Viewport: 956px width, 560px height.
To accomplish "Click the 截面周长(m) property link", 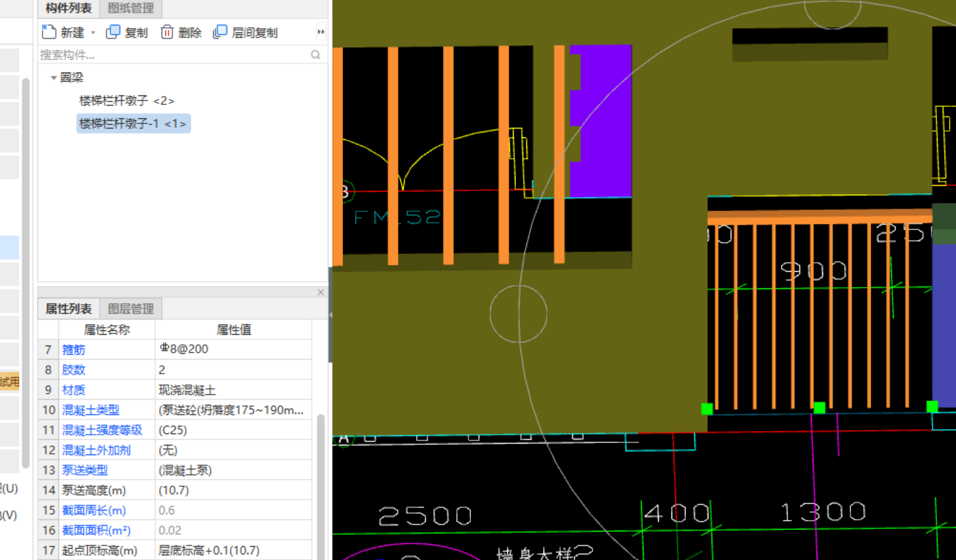I will (x=94, y=510).
